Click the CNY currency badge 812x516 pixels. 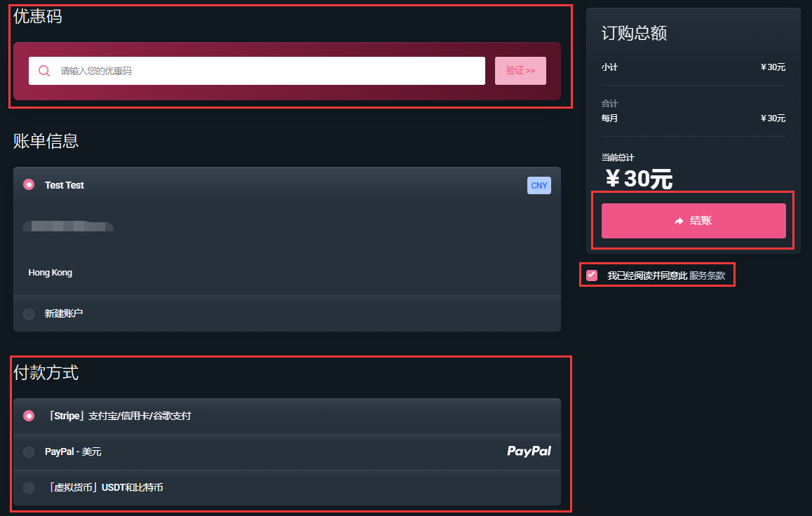coord(539,185)
